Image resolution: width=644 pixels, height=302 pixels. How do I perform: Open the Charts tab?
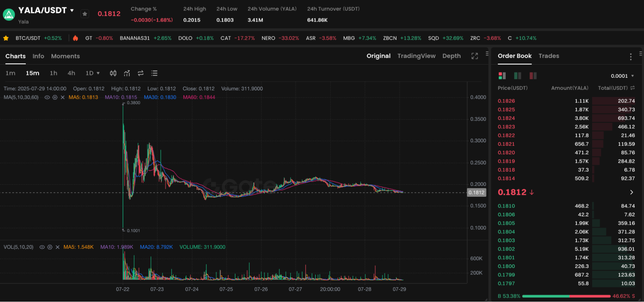(15, 56)
